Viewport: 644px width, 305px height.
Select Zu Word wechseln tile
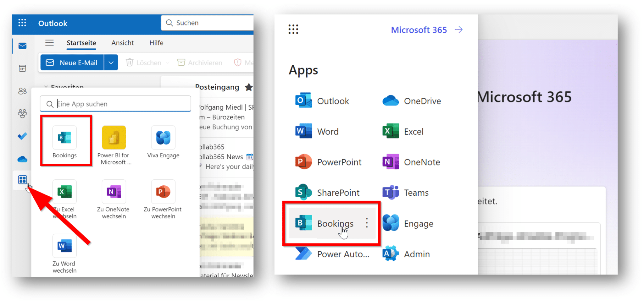[x=64, y=253]
